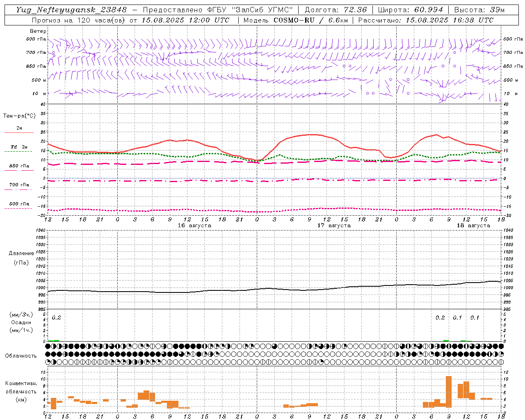Click the solid red 2м legend line
This screenshot has width=525, height=420.
pos(19,133)
